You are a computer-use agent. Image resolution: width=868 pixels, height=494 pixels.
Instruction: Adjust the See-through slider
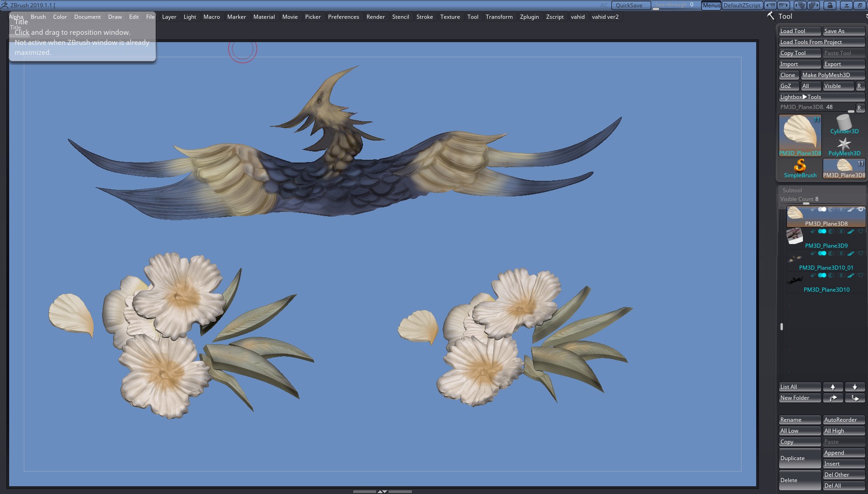(x=676, y=5)
